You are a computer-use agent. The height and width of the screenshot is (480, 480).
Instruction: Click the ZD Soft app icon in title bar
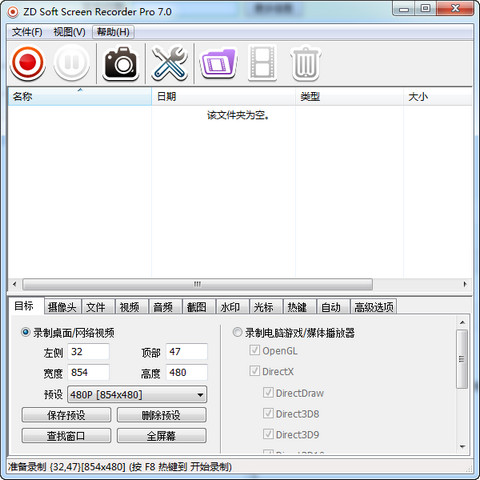tap(13, 12)
